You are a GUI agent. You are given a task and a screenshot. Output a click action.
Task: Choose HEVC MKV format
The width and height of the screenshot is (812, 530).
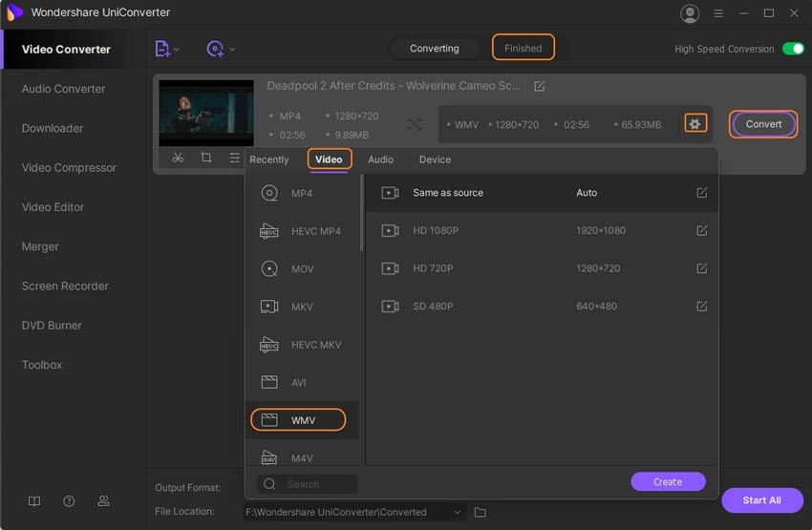point(303,344)
